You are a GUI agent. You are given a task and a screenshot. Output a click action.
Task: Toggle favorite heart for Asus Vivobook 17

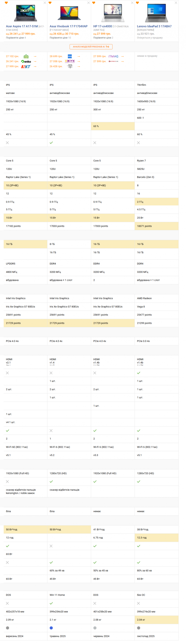point(50,3)
